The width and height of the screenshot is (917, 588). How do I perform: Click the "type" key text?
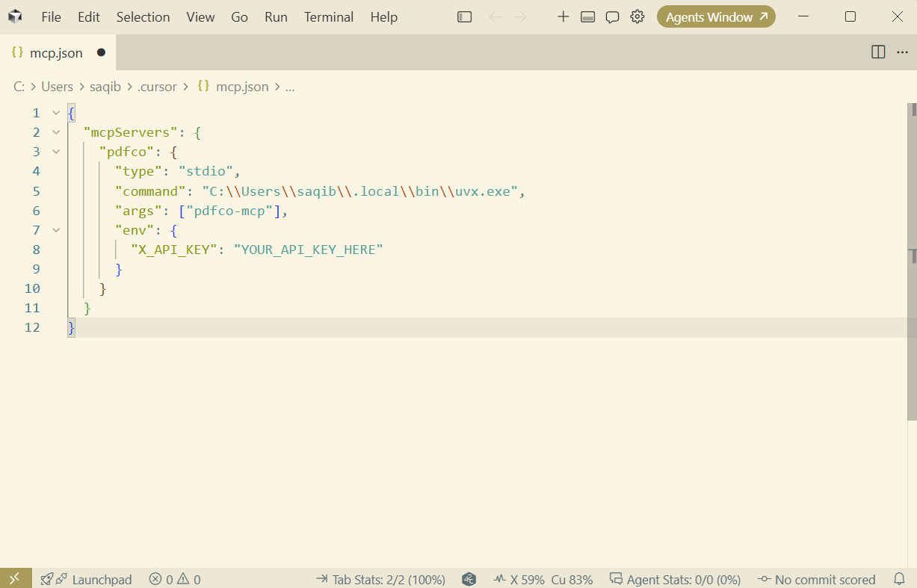point(139,171)
